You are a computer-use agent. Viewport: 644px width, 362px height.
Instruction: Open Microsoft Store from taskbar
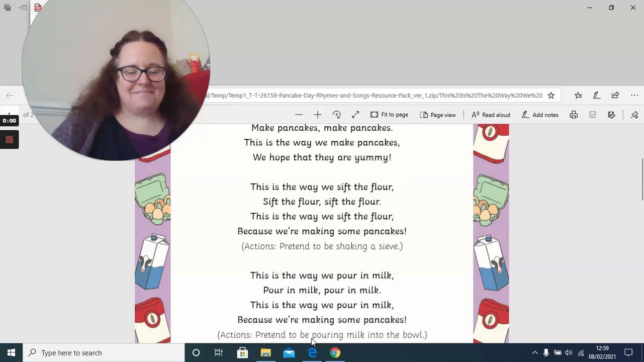click(x=242, y=352)
